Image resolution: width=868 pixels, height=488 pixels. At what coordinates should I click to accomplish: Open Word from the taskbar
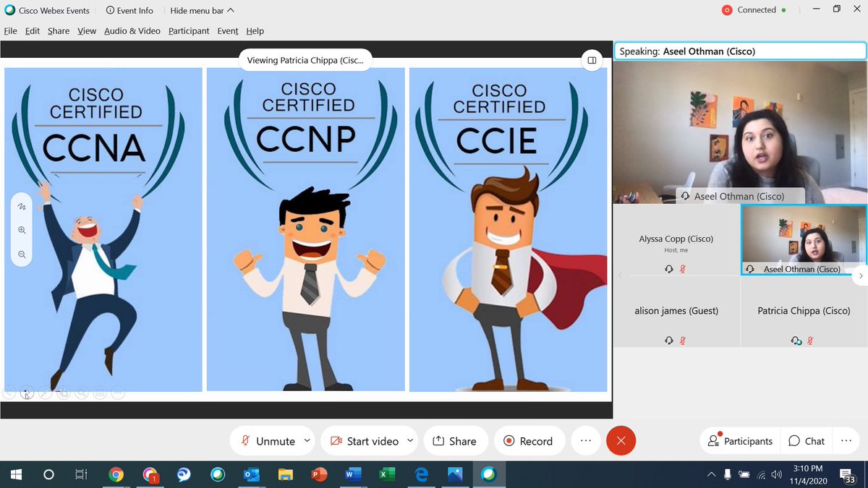pos(353,475)
